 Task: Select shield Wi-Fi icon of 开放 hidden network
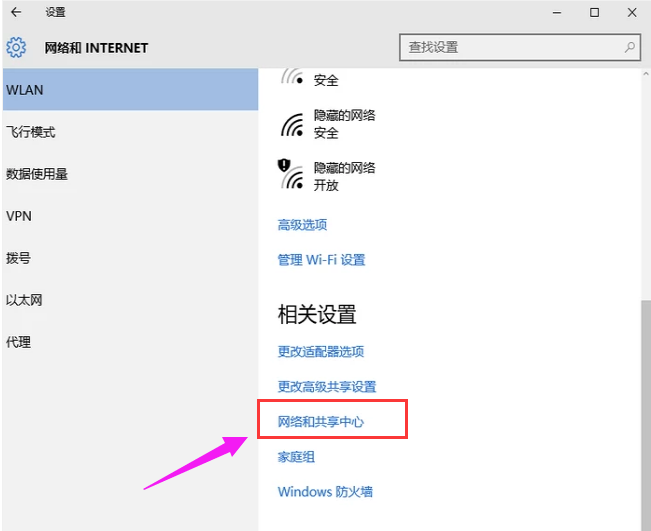(290, 175)
